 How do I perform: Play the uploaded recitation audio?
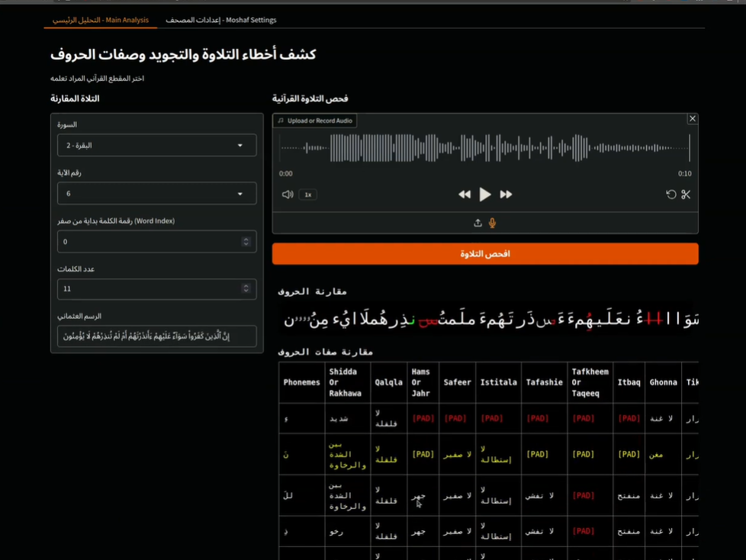pos(485,195)
